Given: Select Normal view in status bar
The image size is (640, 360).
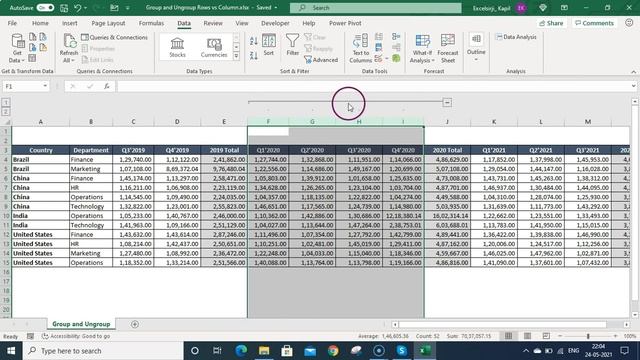Looking at the screenshot, I should pos(508,336).
